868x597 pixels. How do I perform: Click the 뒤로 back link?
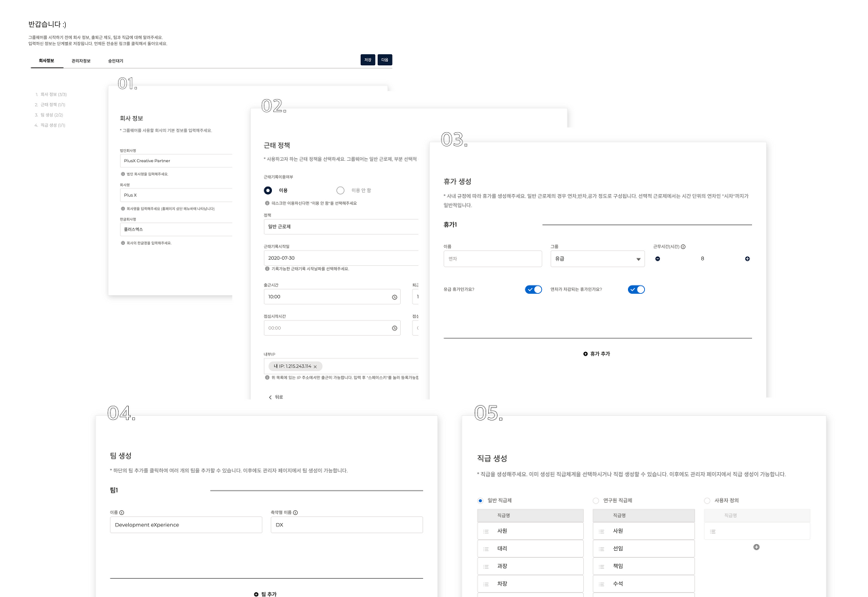point(275,397)
